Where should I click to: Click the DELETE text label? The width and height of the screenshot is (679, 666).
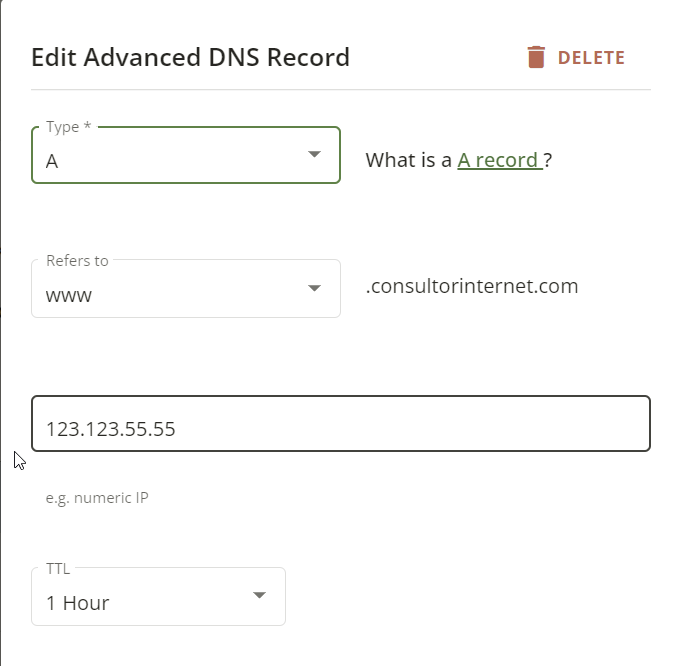(x=591, y=58)
